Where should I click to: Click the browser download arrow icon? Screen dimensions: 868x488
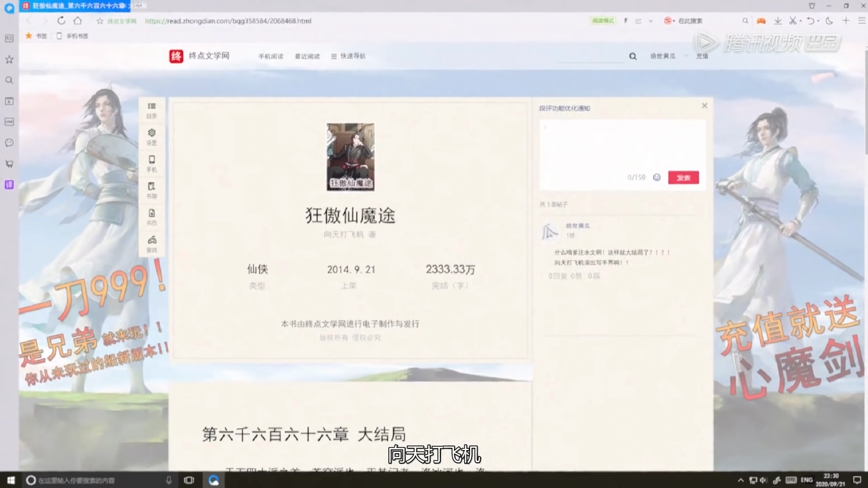(x=778, y=21)
